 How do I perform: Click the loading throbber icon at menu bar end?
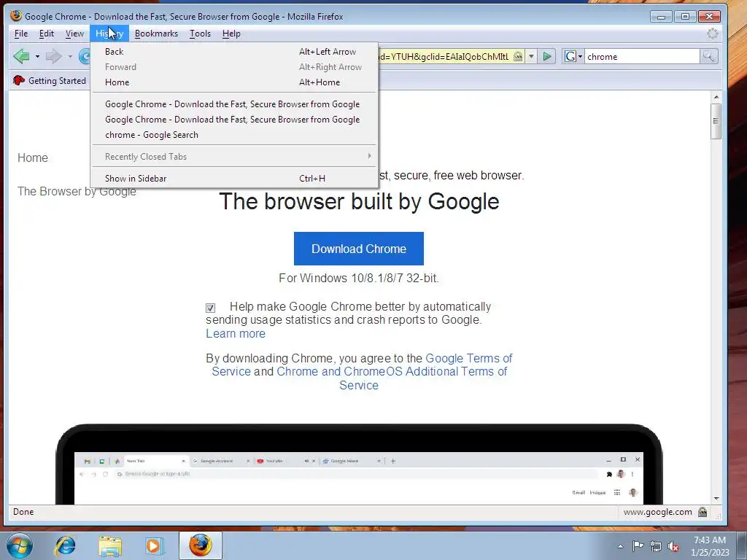point(713,34)
